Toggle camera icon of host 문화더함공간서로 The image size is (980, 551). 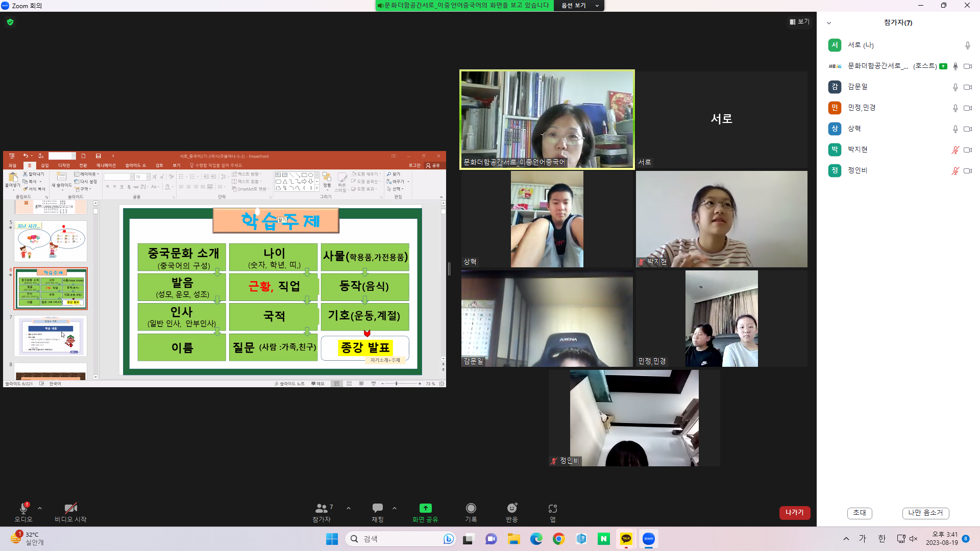click(967, 66)
